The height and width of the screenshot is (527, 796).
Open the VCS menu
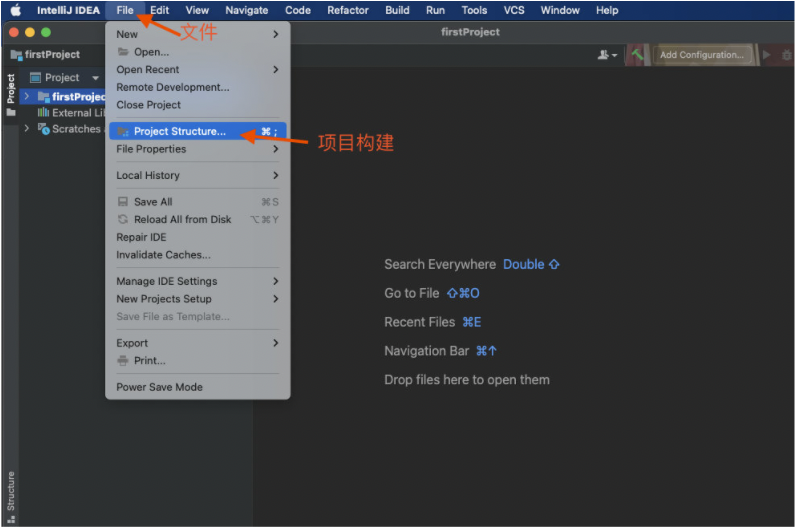click(514, 10)
